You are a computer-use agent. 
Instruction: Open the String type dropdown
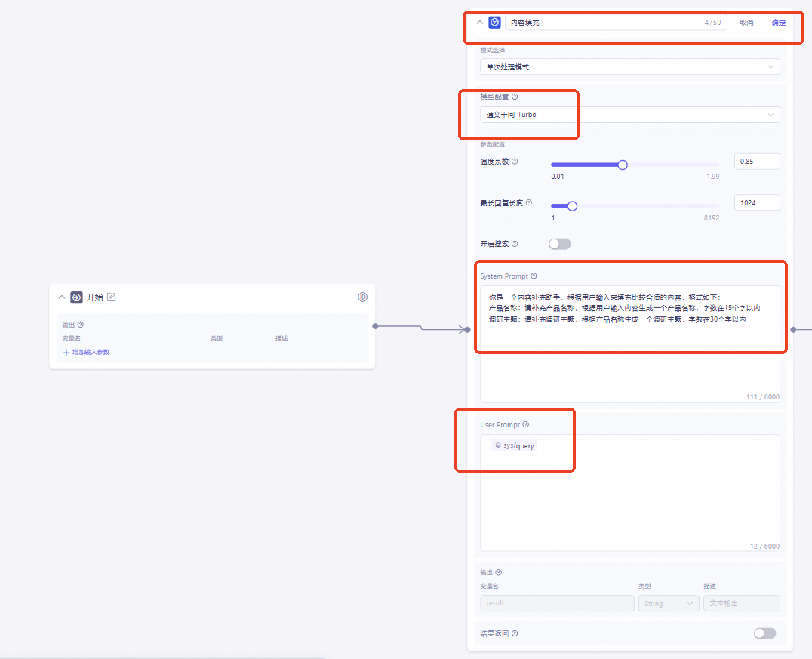(669, 603)
